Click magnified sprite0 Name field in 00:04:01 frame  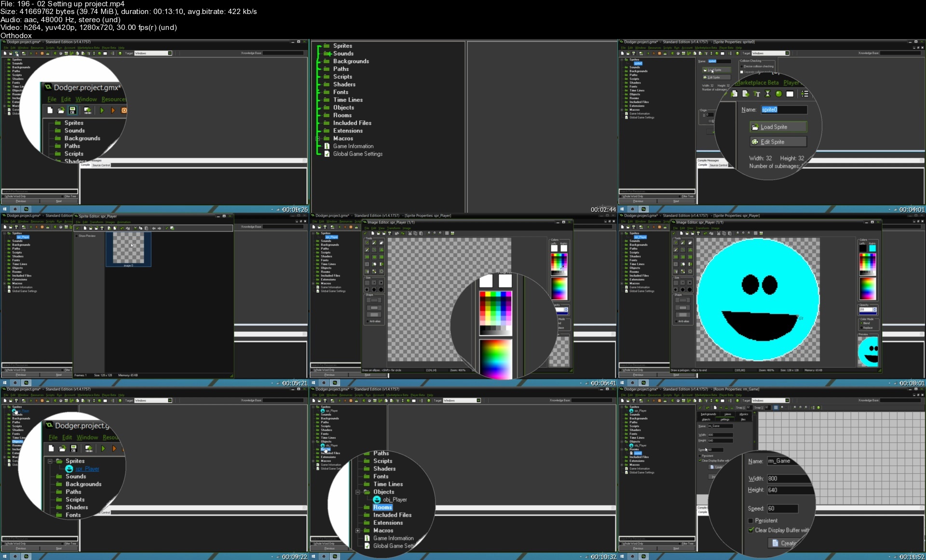pos(784,109)
